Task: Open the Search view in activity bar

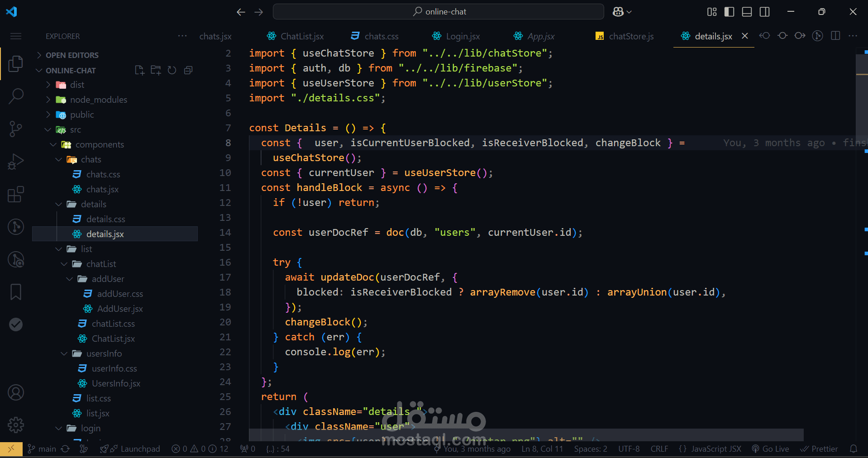Action: point(16,96)
